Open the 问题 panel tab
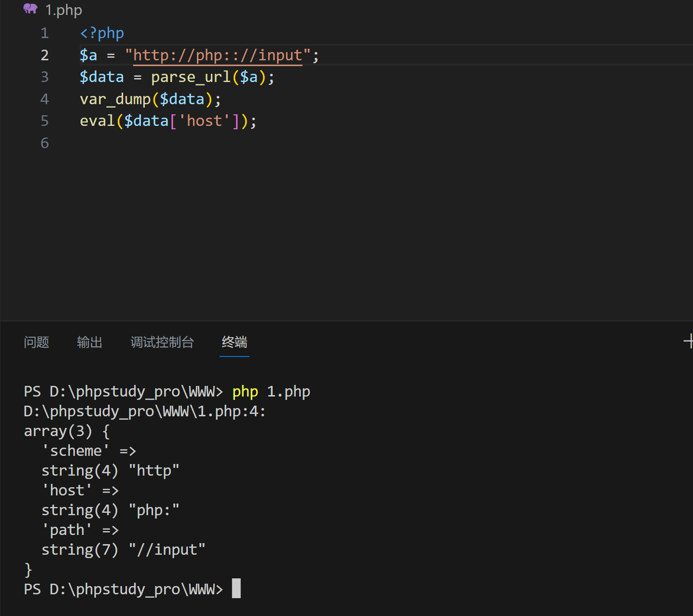Screen dimensions: 693x616 [x=37, y=342]
